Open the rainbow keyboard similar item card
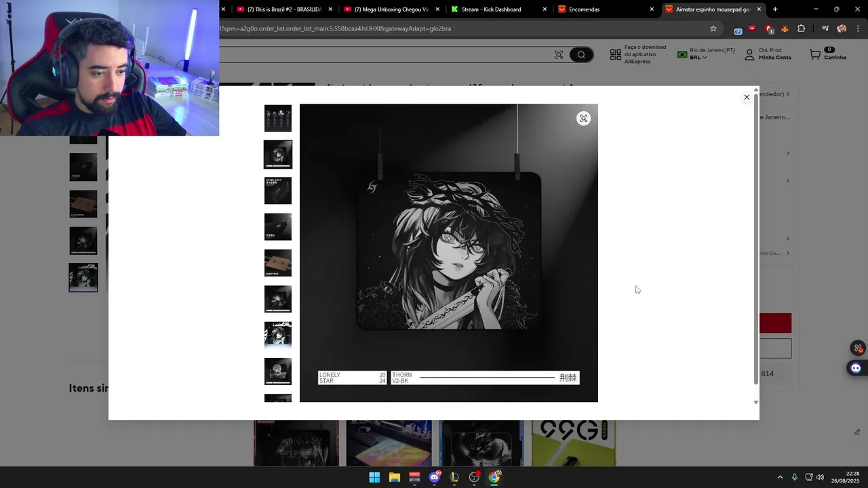This screenshot has height=488, width=868. point(389,443)
